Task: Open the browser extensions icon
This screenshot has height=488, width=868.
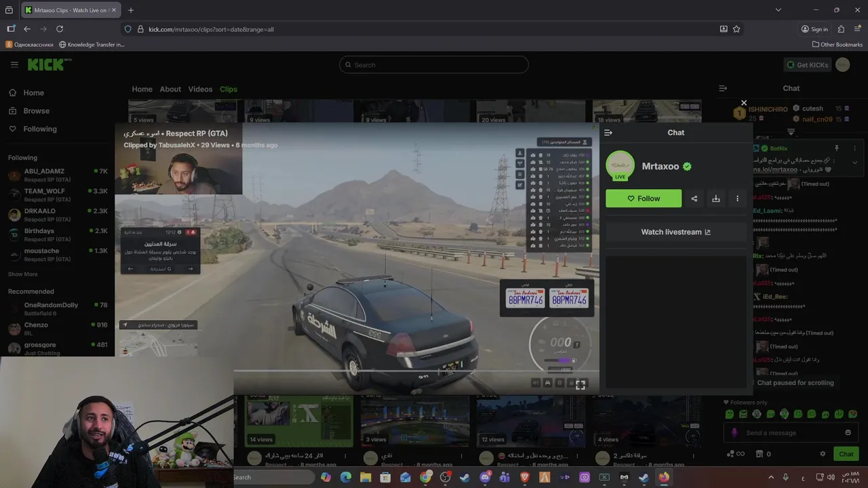Action: (x=841, y=29)
